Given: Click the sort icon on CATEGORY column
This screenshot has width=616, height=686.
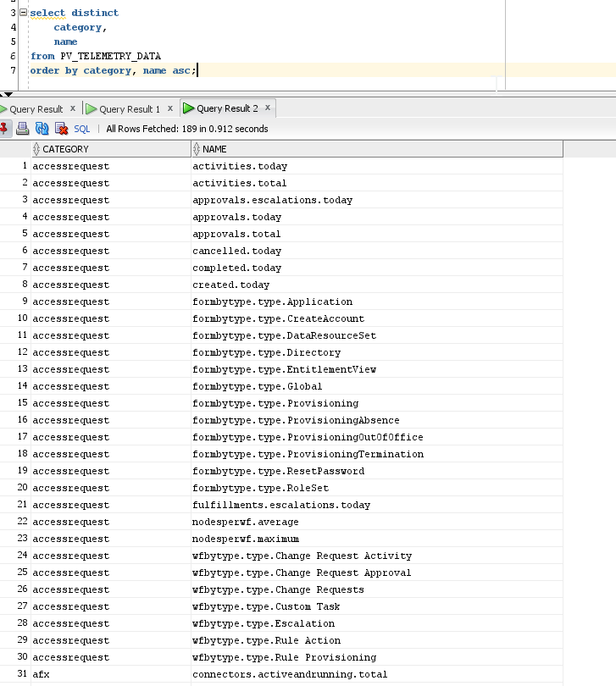Looking at the screenshot, I should (x=36, y=149).
